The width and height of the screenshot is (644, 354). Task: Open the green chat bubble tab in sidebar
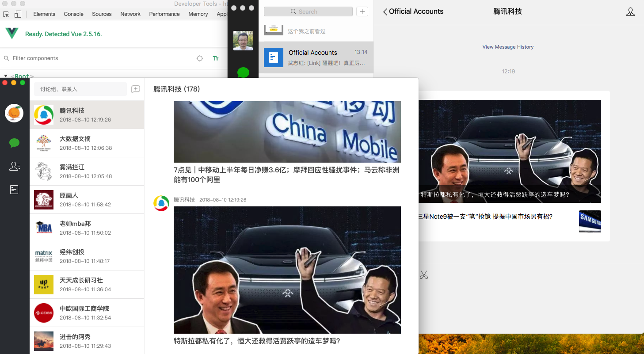coord(14,143)
